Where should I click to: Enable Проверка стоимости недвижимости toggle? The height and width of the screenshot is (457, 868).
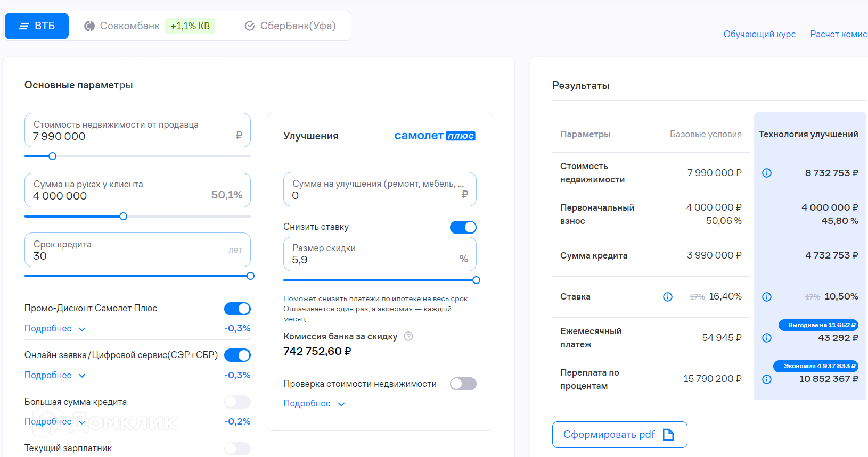[463, 384]
